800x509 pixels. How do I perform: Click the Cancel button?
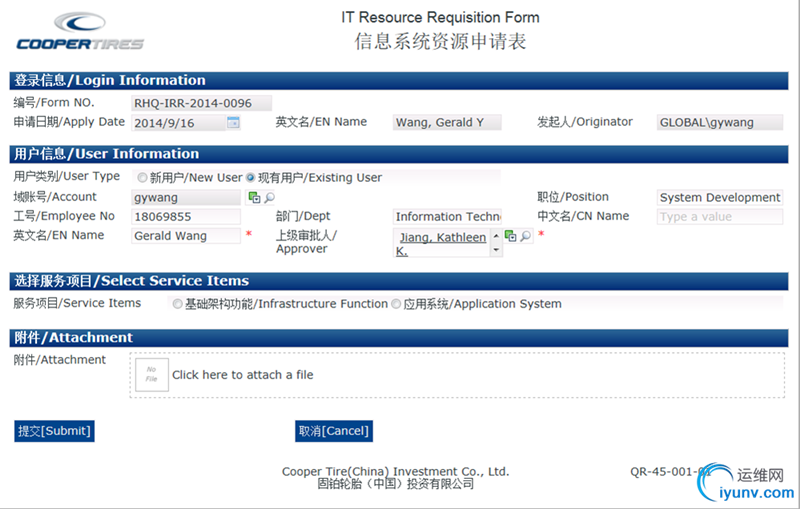(334, 431)
